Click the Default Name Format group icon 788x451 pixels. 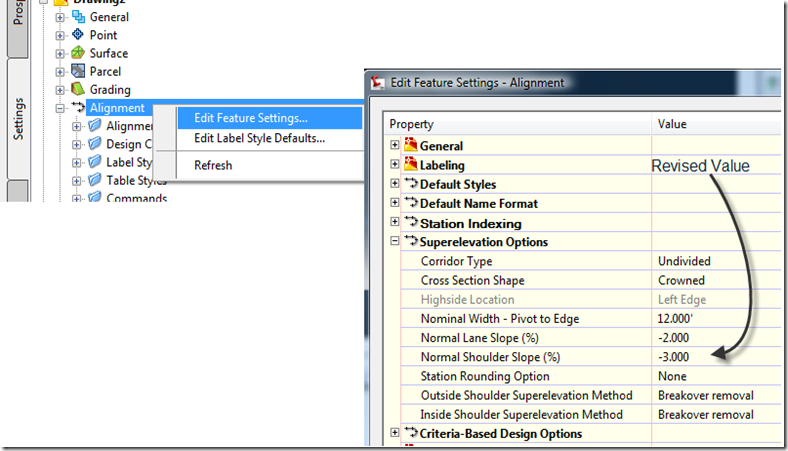click(x=411, y=203)
